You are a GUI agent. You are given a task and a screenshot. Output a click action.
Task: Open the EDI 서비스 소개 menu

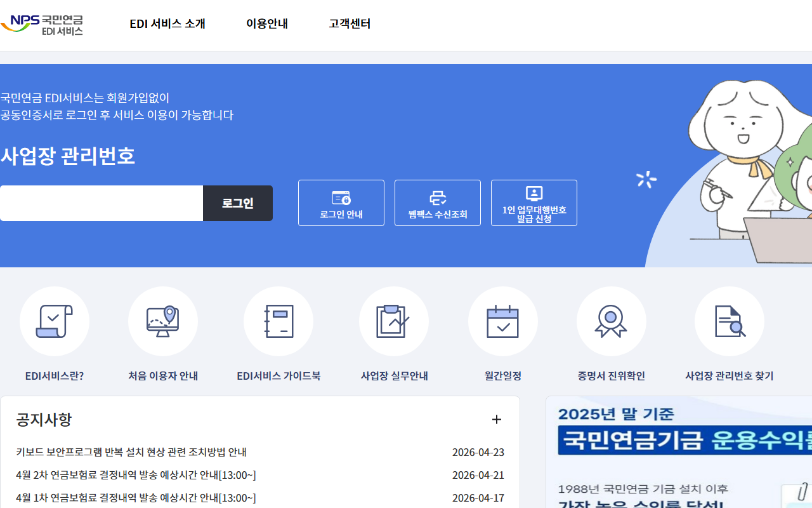click(x=167, y=24)
